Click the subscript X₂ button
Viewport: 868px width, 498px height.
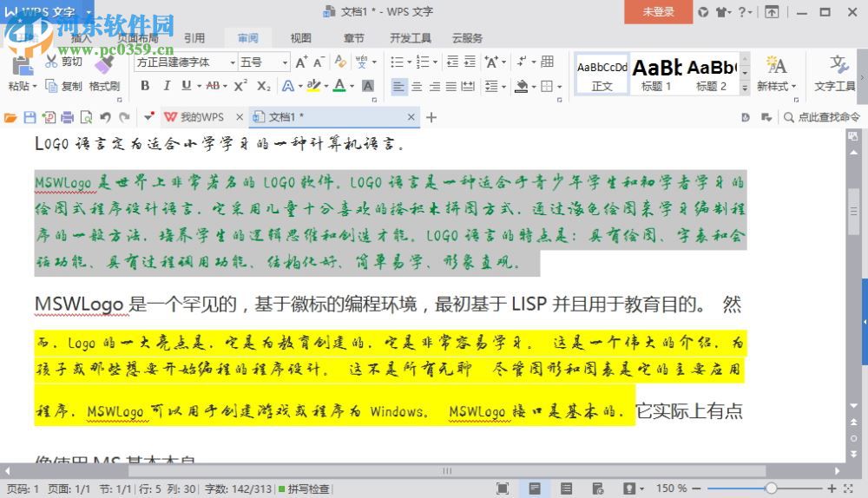pyautogui.click(x=264, y=86)
